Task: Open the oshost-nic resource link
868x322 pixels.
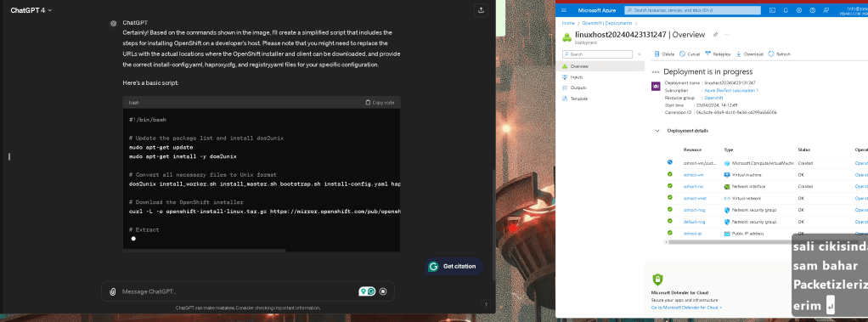Action: (x=693, y=186)
